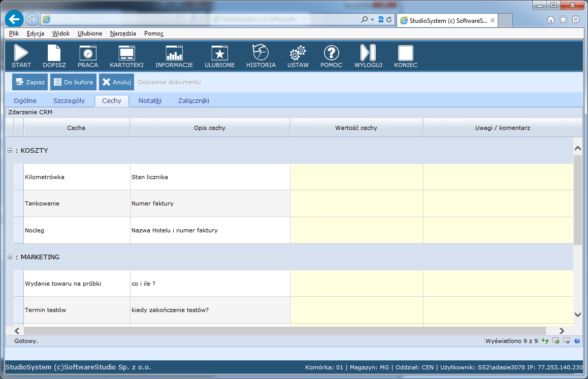The image size is (588, 379).
Task: Switch to the Notatki tab
Action: click(x=150, y=100)
